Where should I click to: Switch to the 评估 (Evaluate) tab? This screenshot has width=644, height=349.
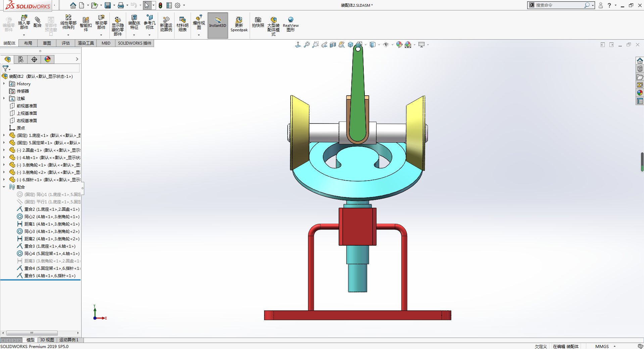[65, 43]
